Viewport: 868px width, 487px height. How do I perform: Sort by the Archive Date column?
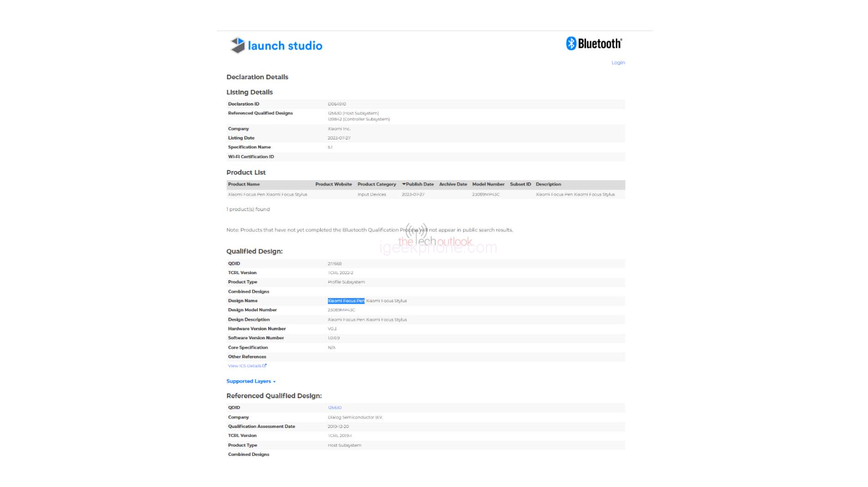click(x=452, y=184)
